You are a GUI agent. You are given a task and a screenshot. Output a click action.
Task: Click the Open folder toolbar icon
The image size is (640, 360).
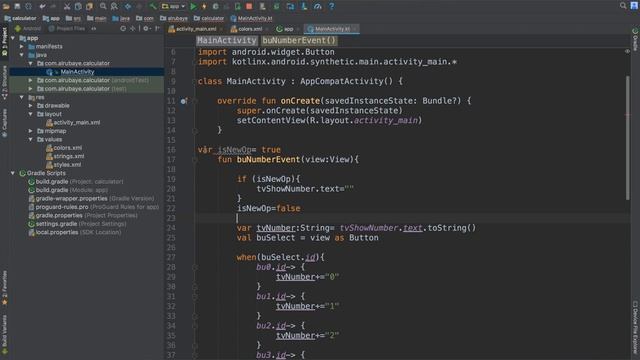pos(6,6)
